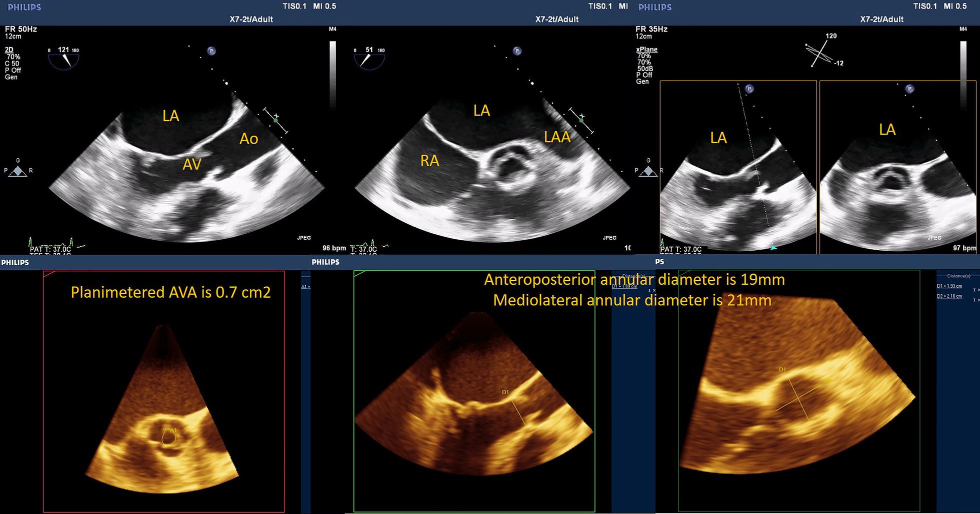Image resolution: width=980 pixels, height=514 pixels.
Task: Click the M4 label in the 121-degree view
Action: tap(332, 29)
